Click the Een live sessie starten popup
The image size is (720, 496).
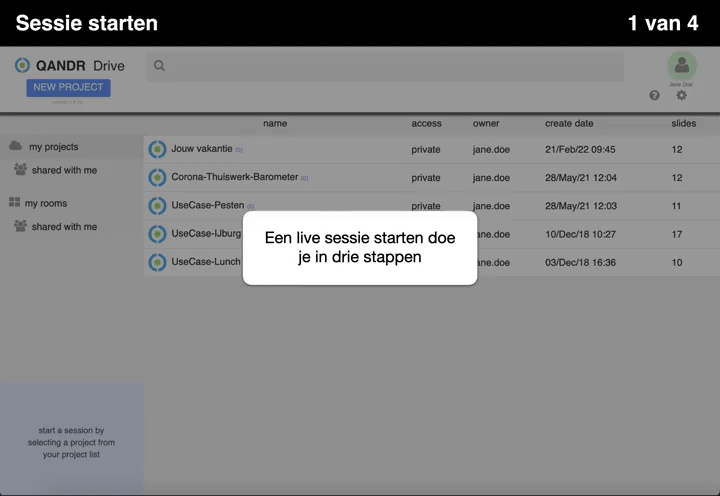tap(360, 248)
